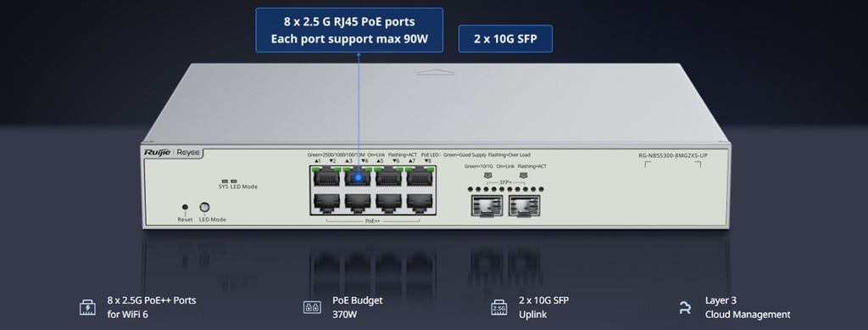
Task: Click the 2.5G uplink port icon
Action: coord(498,307)
